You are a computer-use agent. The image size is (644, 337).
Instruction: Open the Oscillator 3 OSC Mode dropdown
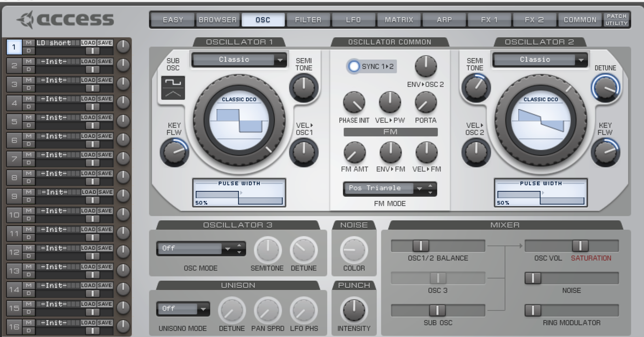click(196, 248)
